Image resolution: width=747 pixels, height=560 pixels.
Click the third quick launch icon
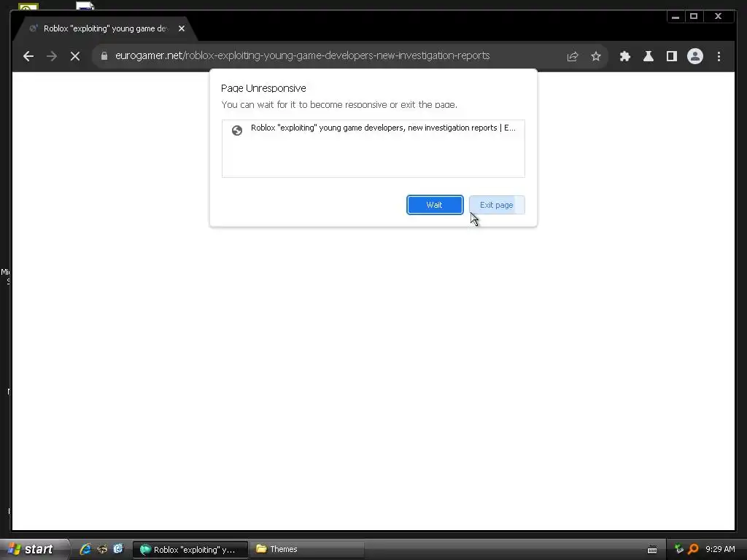(x=118, y=549)
